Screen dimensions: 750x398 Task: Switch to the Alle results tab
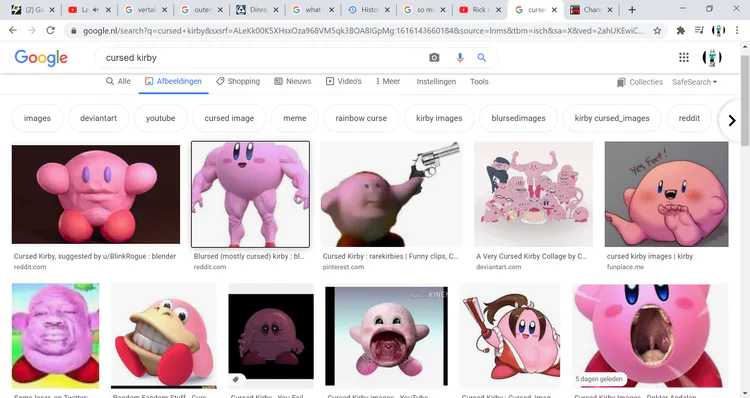click(x=118, y=81)
